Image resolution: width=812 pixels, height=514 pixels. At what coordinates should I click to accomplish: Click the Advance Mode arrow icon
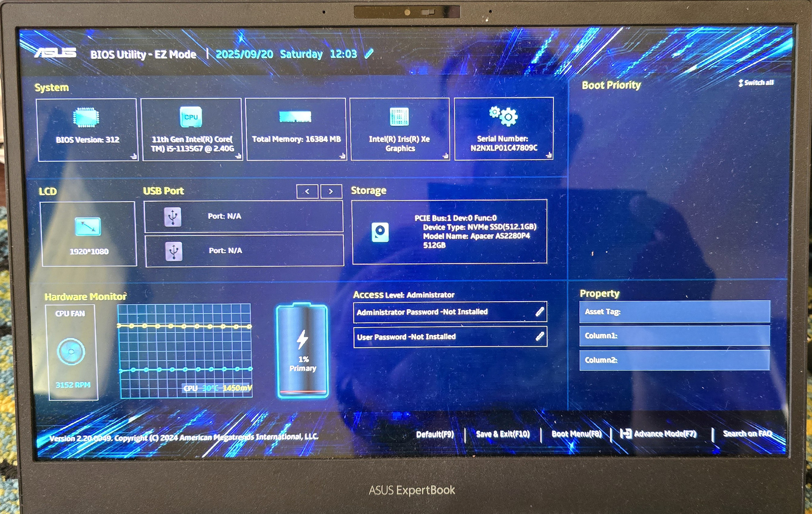[x=626, y=434]
